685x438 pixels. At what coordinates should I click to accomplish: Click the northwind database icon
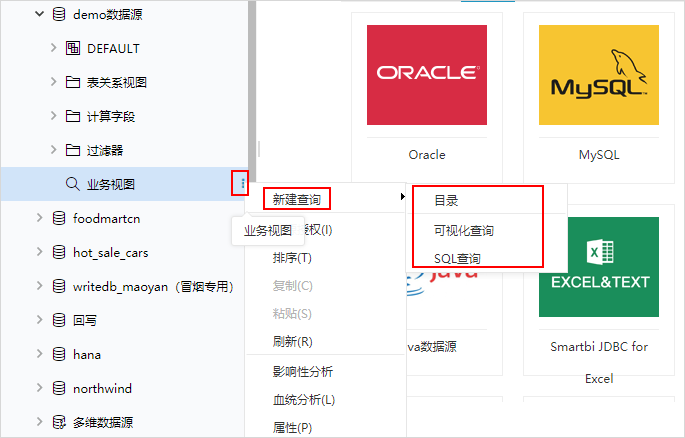59,388
